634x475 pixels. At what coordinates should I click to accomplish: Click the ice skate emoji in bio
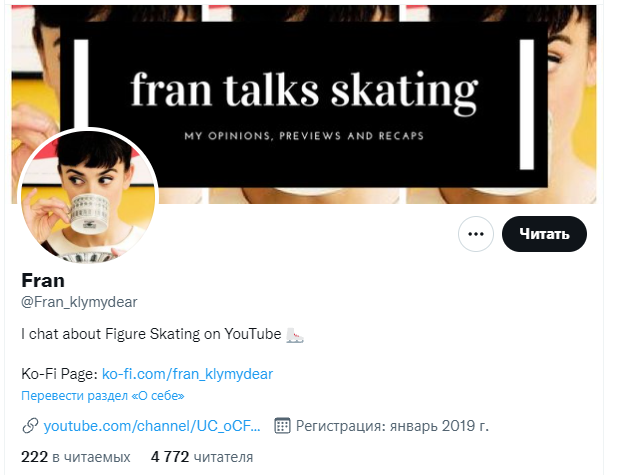click(296, 335)
